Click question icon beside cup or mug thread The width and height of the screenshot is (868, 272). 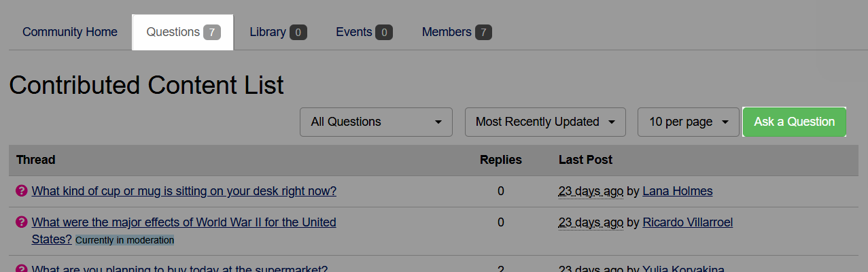21,192
